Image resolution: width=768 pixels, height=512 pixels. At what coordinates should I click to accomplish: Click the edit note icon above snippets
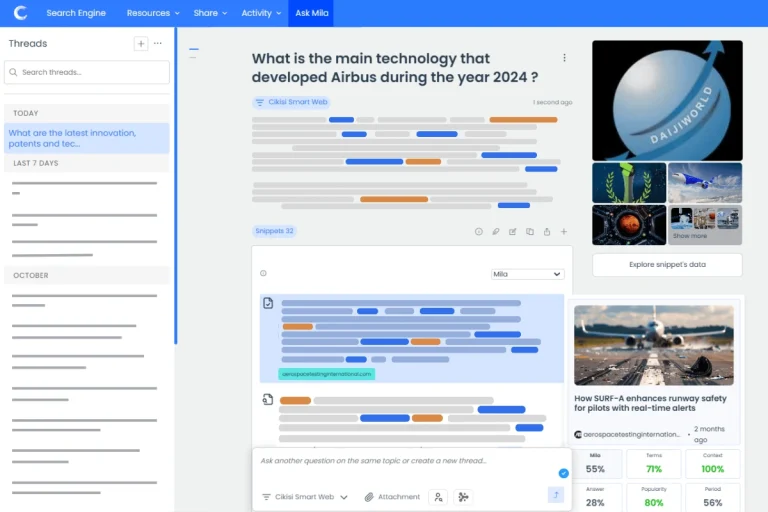513,231
